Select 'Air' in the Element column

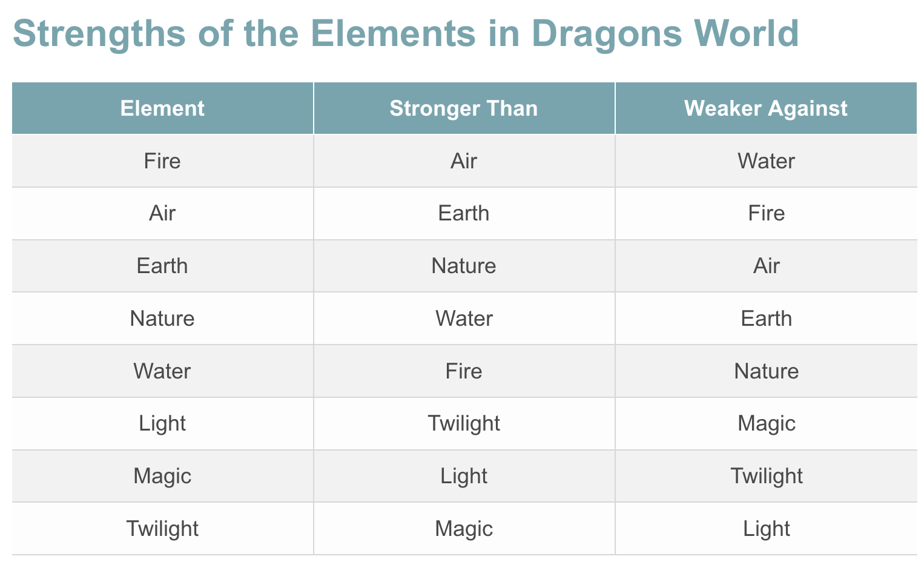pos(162,213)
